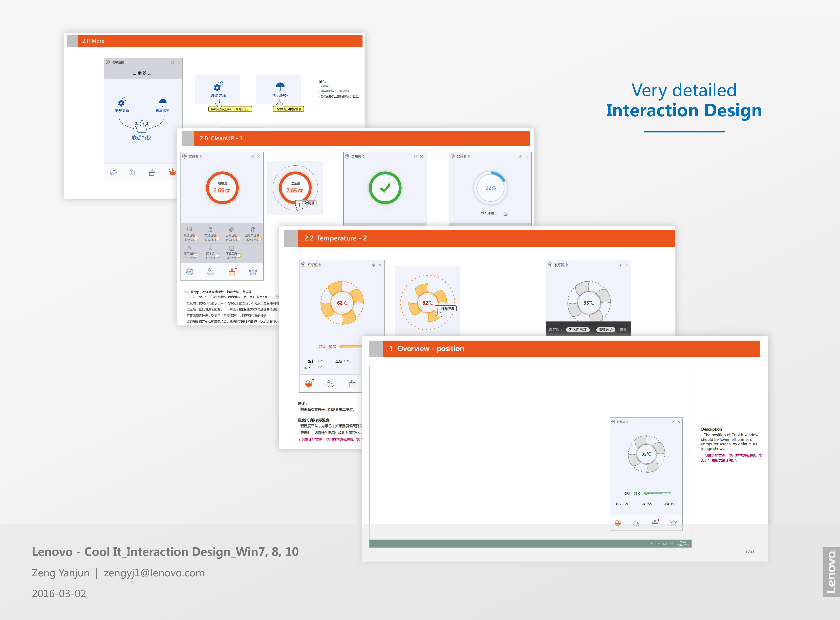Select the enlarged 联想更新 tile

217,89
